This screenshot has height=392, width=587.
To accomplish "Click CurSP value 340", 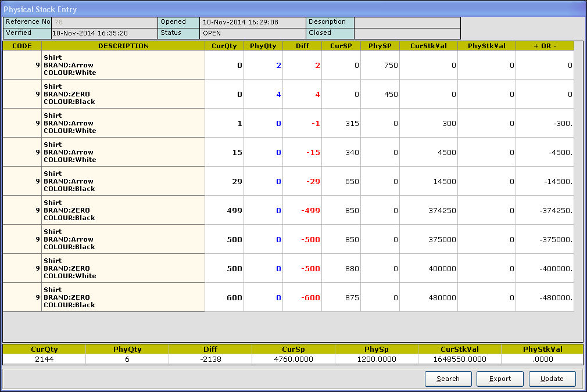I will tap(341, 152).
